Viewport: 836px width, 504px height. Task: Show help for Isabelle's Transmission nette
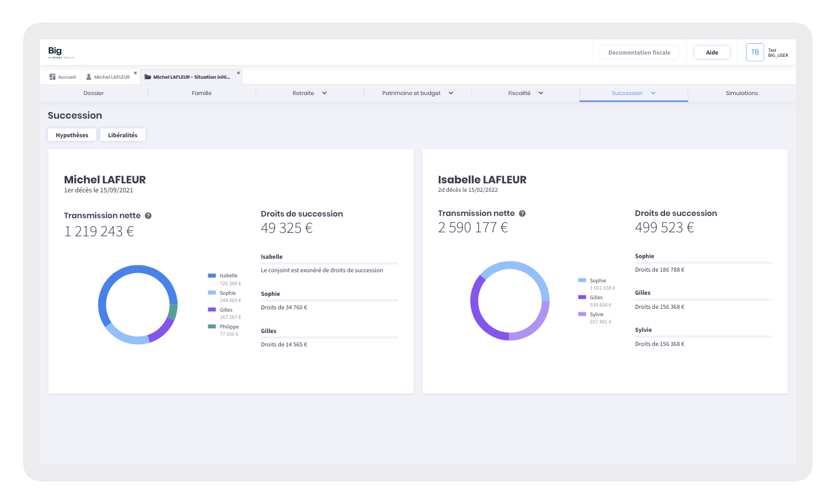click(522, 213)
